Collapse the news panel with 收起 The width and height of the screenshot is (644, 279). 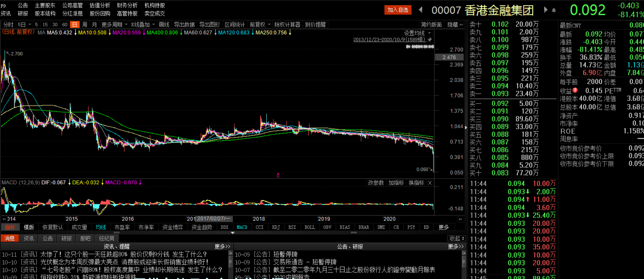pyautogui.click(x=457, y=238)
